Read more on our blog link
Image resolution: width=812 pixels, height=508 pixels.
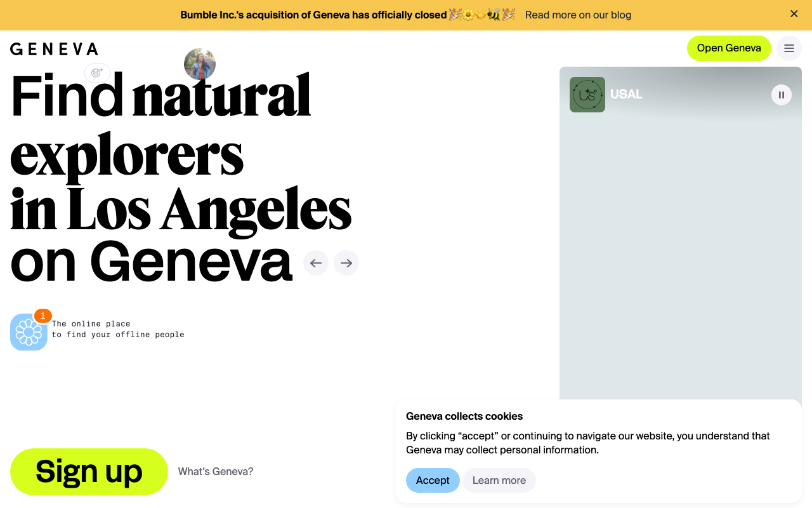pos(578,15)
